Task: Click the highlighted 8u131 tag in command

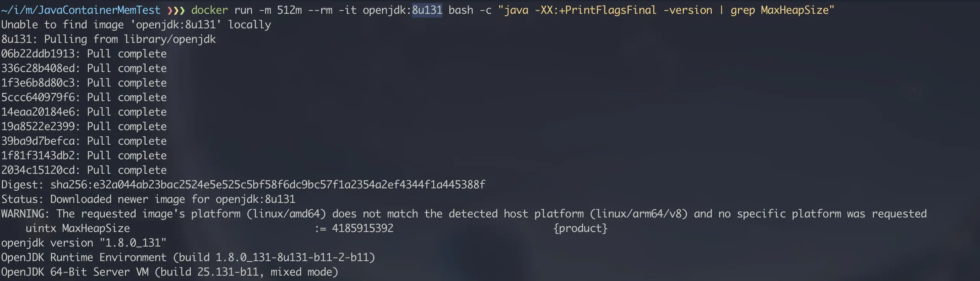Action: (x=427, y=10)
